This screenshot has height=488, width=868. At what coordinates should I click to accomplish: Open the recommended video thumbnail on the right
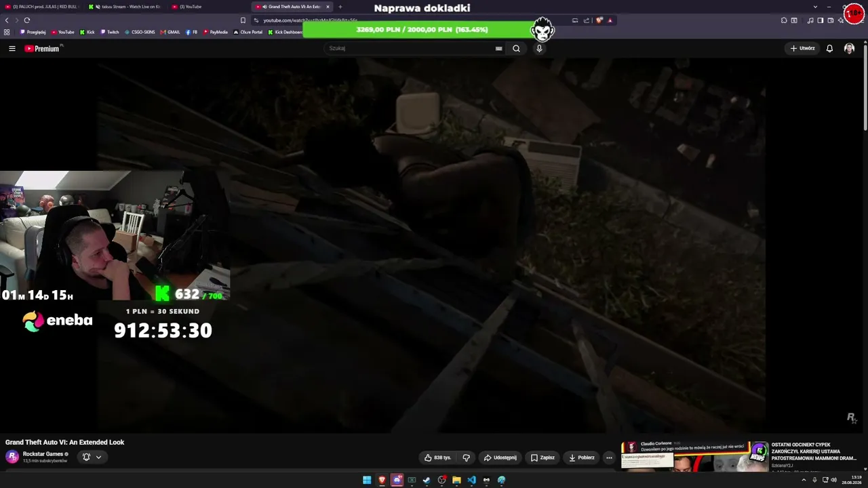[695, 455]
